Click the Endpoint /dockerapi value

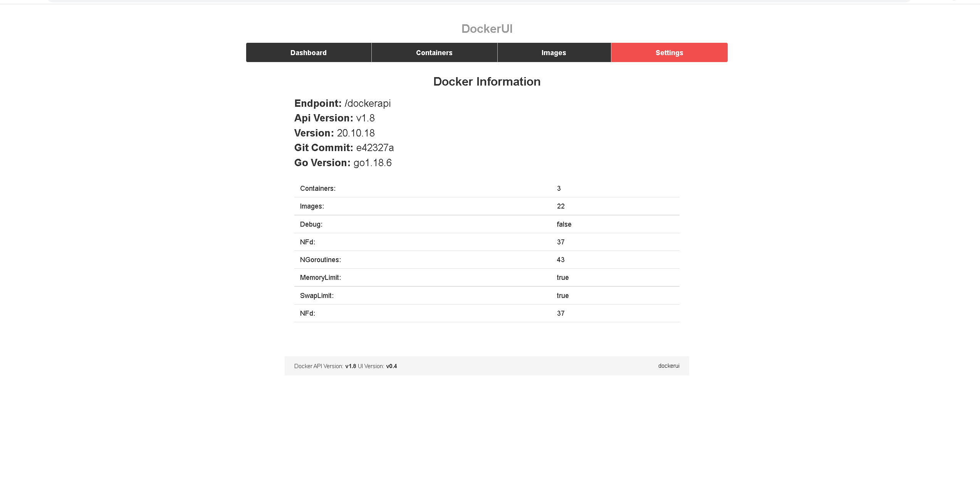click(x=367, y=103)
